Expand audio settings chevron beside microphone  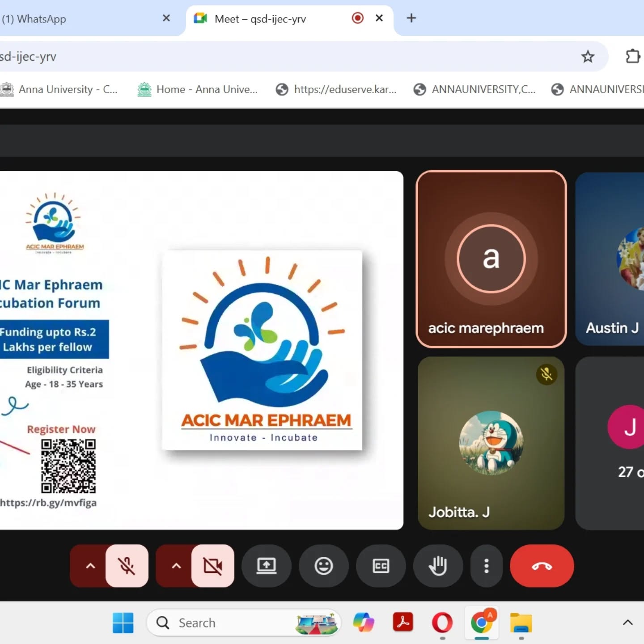(x=90, y=566)
